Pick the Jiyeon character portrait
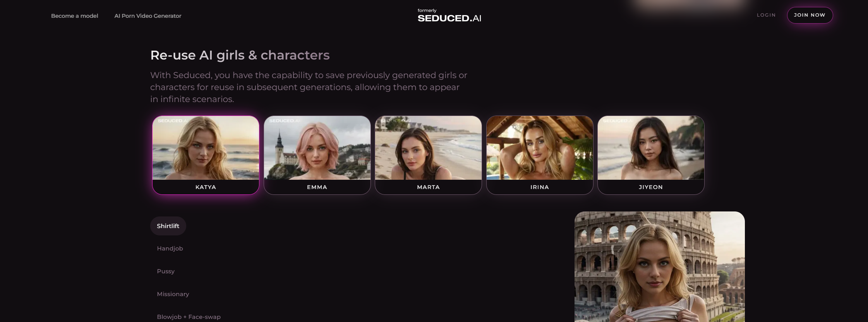868x322 pixels. [651, 148]
